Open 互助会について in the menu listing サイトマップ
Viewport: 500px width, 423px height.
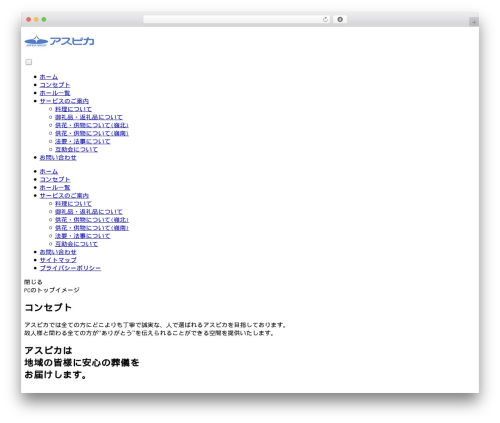tap(76, 244)
